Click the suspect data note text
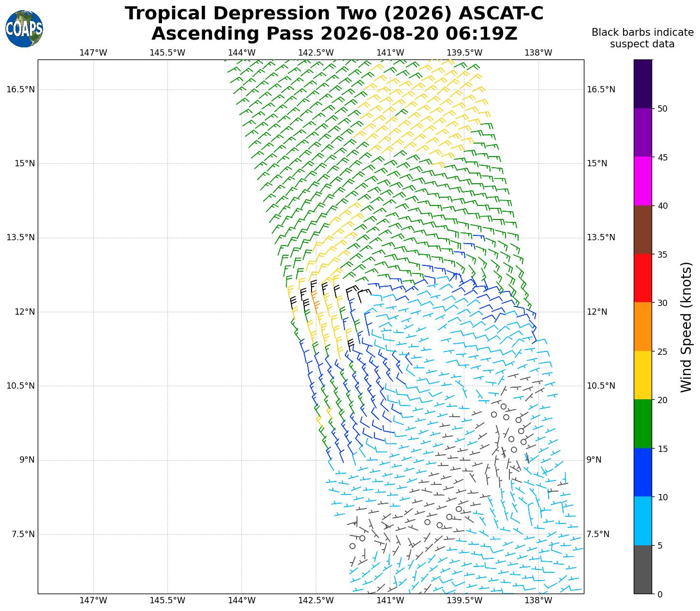700x611 pixels. coord(642,38)
